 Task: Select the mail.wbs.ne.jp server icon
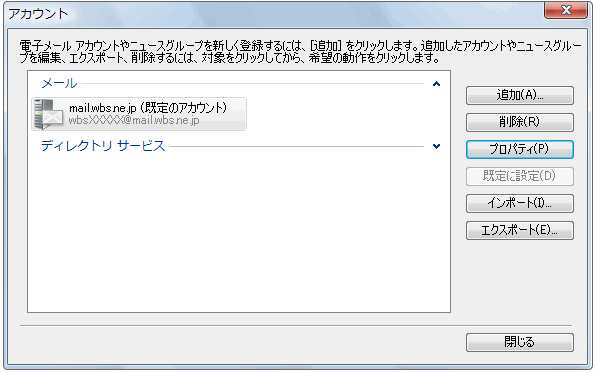tap(48, 114)
